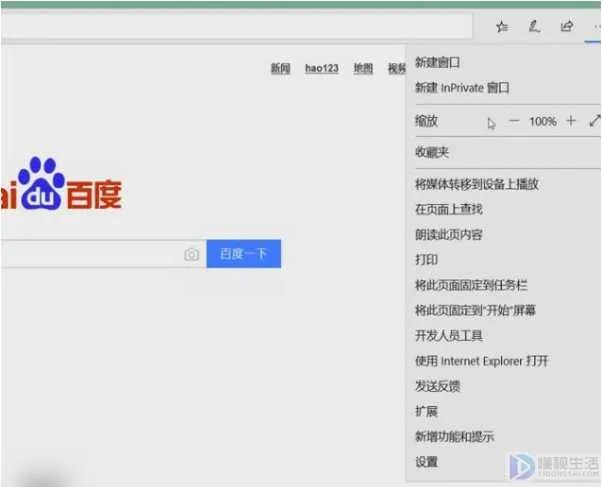Image resolution: width=603 pixels, height=487 pixels.
Task: Select 新建 InPrivate 窗口 menu item
Action: [x=462, y=88]
